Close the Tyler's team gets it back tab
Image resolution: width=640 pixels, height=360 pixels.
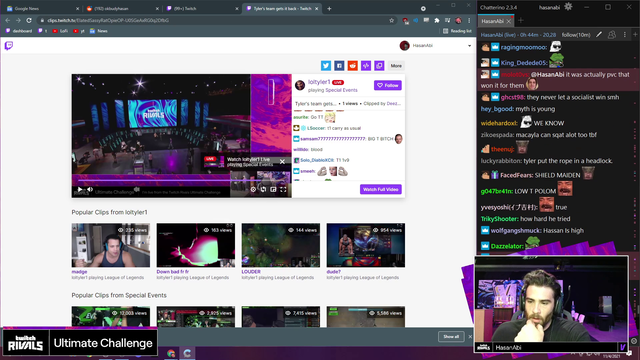[x=316, y=9]
